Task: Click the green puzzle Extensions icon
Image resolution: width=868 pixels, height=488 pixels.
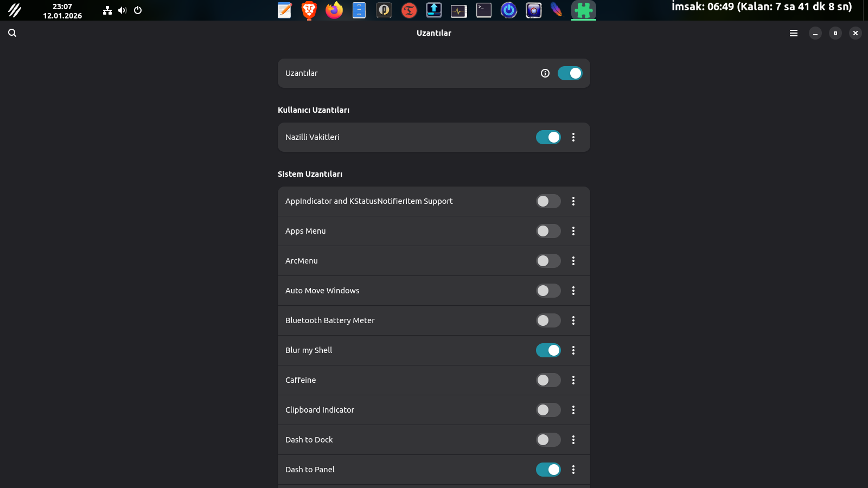Action: click(584, 10)
